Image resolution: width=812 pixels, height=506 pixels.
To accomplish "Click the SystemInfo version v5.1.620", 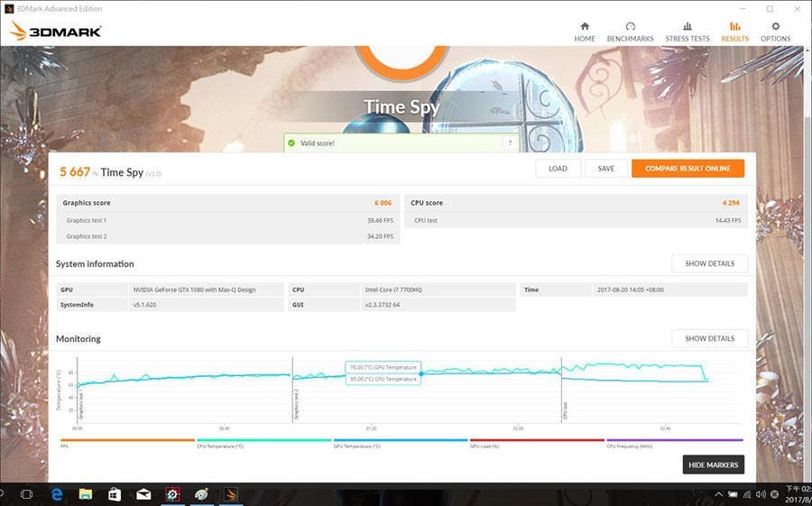I will (x=144, y=305).
